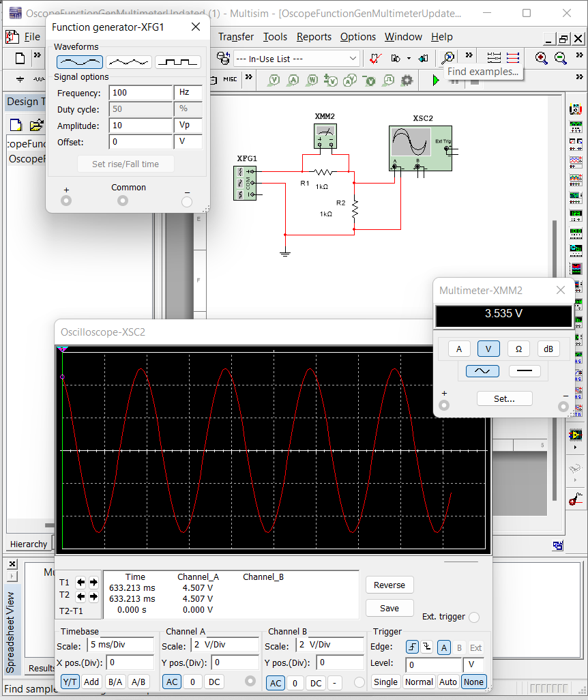The width and height of the screenshot is (588, 700).
Task: Select the square waveform on function generator XFG1
Action: [x=177, y=61]
